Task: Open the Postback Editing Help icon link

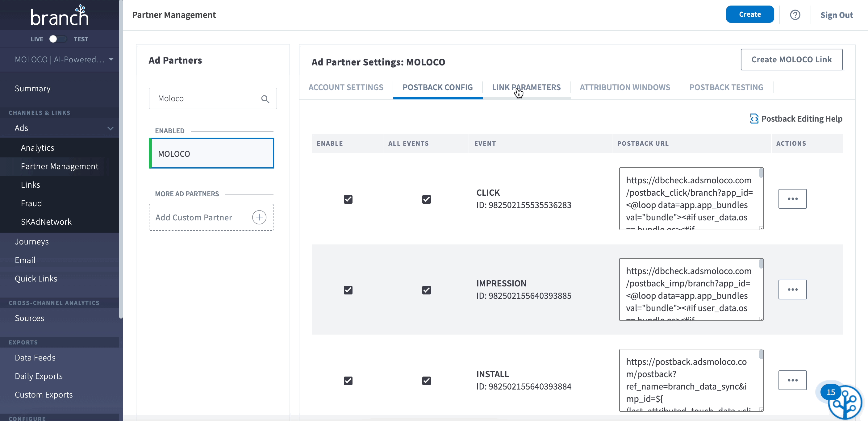Action: tap(754, 119)
